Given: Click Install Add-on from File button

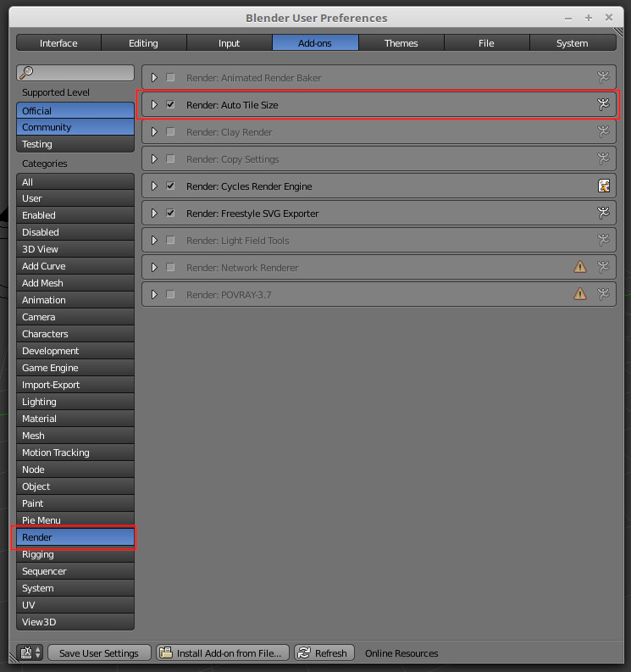Looking at the screenshot, I should (x=223, y=653).
